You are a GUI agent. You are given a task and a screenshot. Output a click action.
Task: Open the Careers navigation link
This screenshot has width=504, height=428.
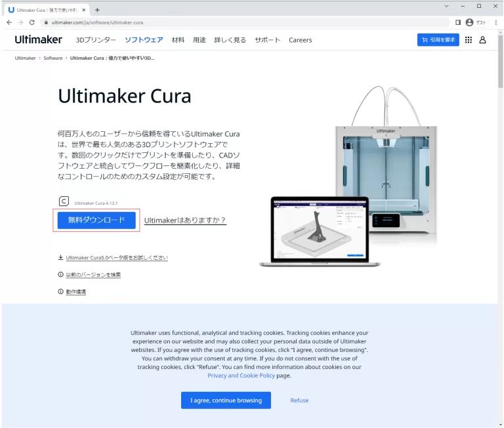[x=301, y=40]
